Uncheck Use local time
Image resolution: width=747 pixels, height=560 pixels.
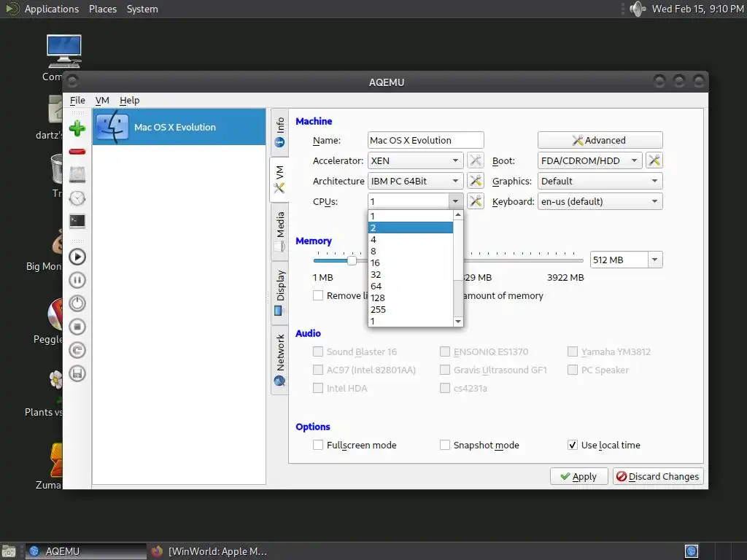[572, 445]
